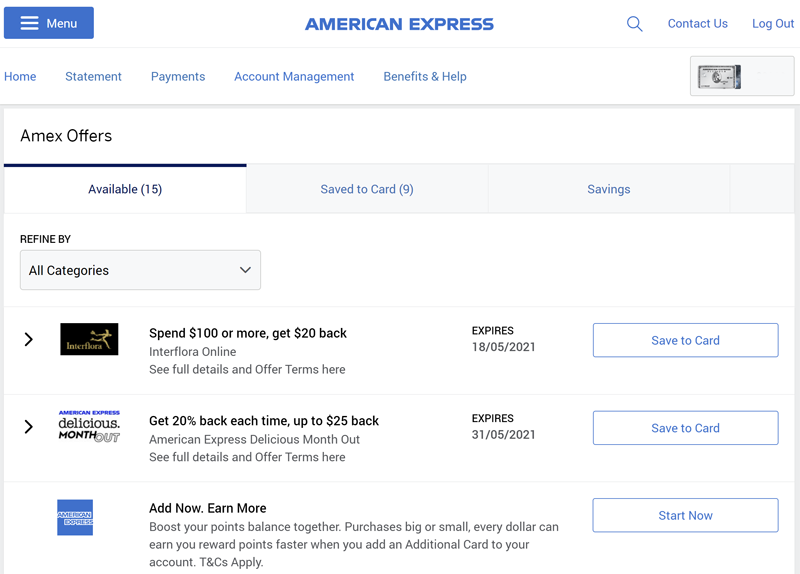Open search with the magnifier icon
The width and height of the screenshot is (800, 574).
point(634,23)
